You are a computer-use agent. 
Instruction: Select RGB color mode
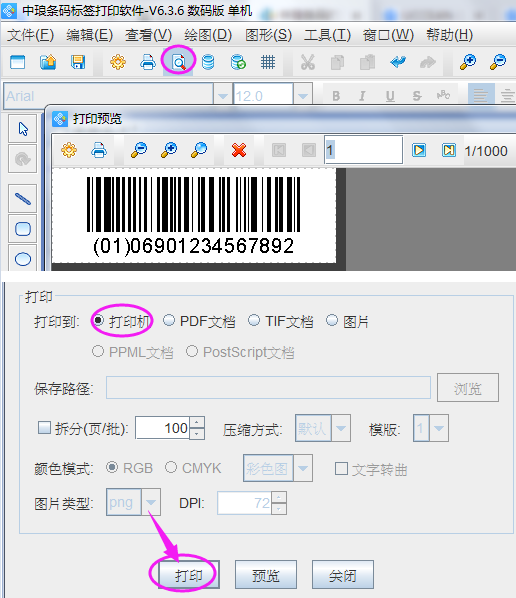(x=112, y=467)
